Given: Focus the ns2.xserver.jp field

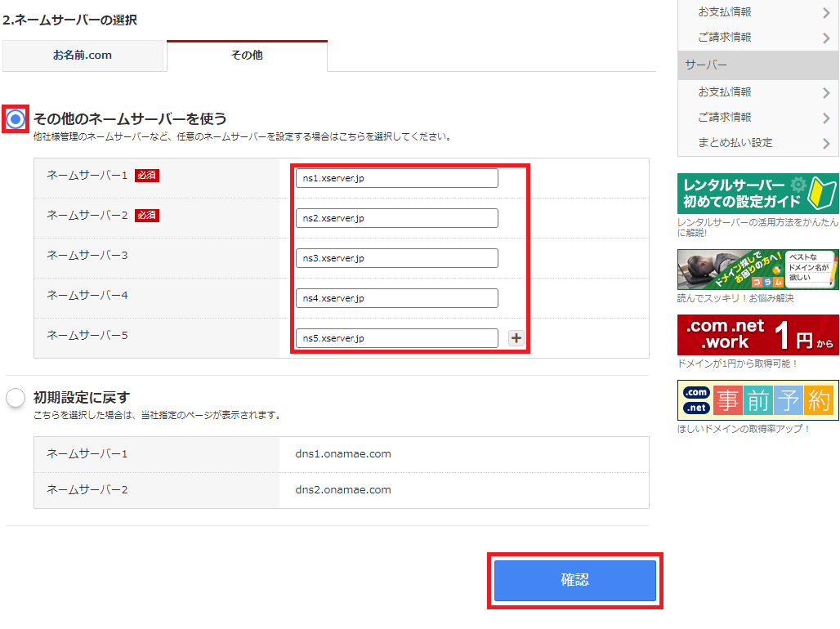Looking at the screenshot, I should pyautogui.click(x=397, y=218).
